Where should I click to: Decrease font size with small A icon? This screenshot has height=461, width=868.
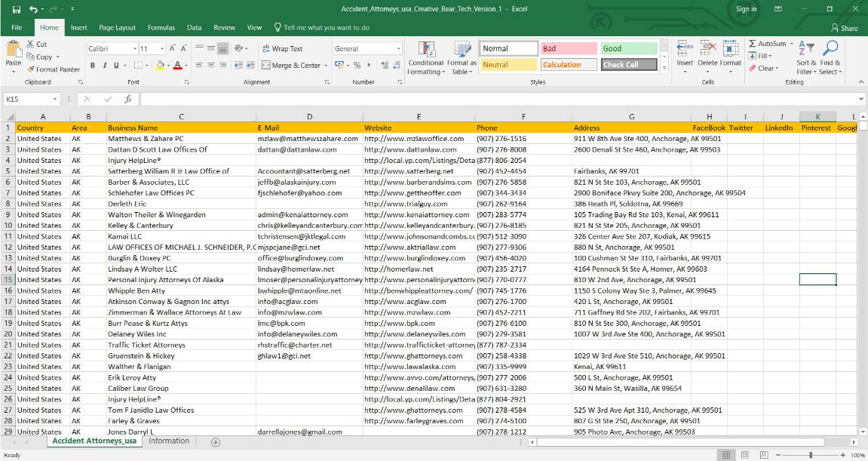[x=184, y=49]
